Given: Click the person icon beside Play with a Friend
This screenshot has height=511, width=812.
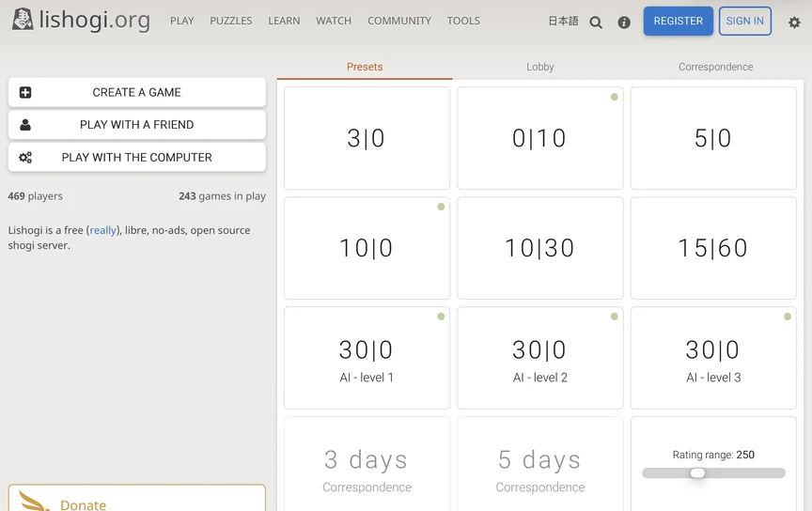Looking at the screenshot, I should (x=25, y=125).
